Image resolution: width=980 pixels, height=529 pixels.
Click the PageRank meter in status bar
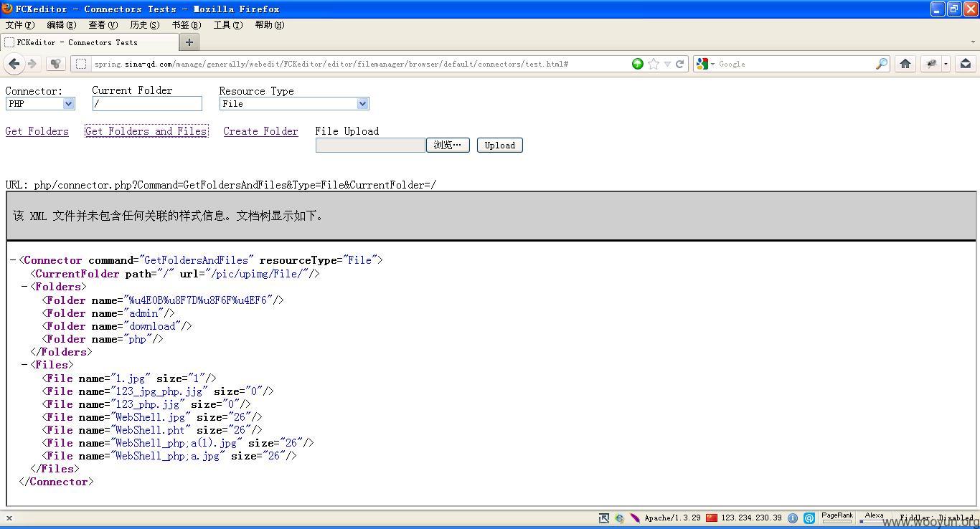pyautogui.click(x=837, y=517)
